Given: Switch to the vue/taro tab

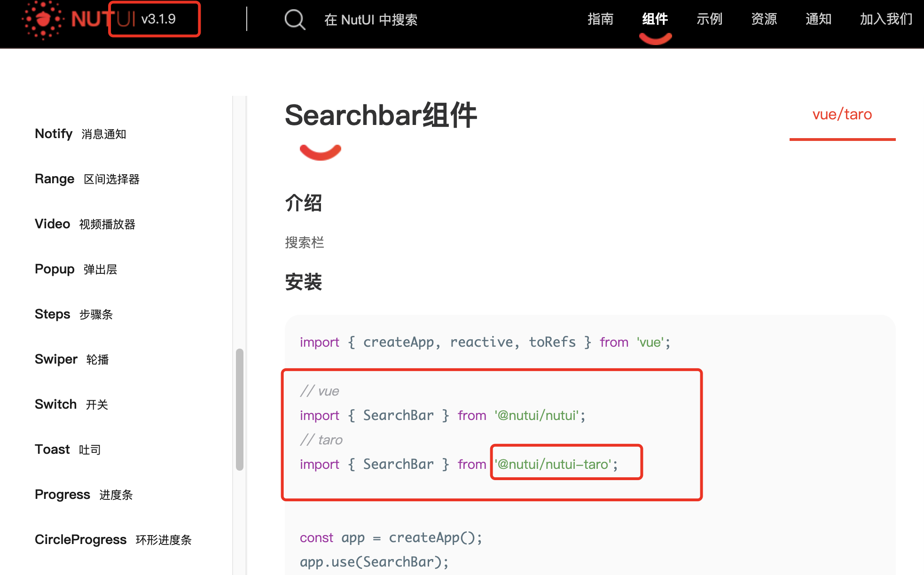Looking at the screenshot, I should pyautogui.click(x=842, y=114).
